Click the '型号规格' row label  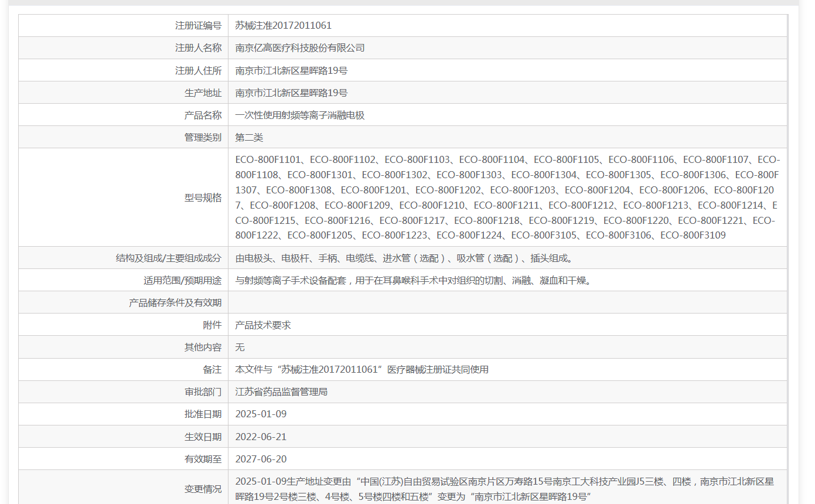click(x=203, y=197)
